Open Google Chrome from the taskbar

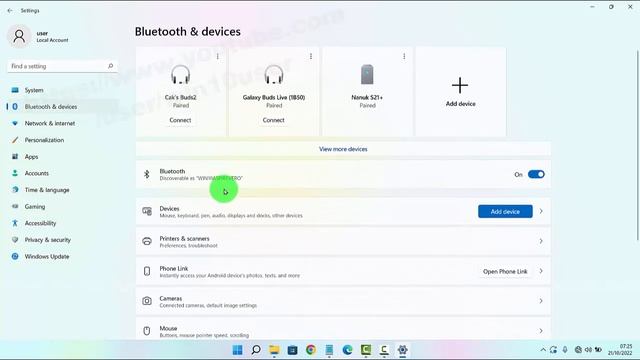click(x=311, y=350)
